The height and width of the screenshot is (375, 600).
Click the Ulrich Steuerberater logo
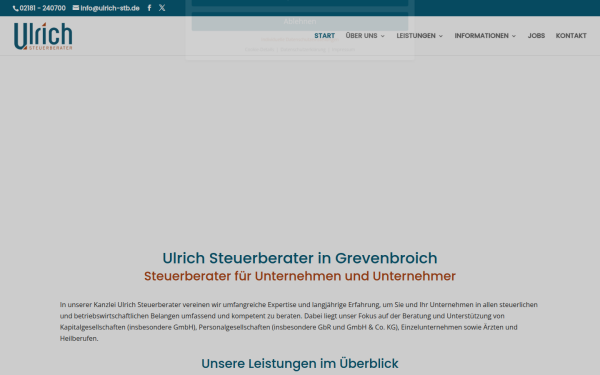(43, 36)
